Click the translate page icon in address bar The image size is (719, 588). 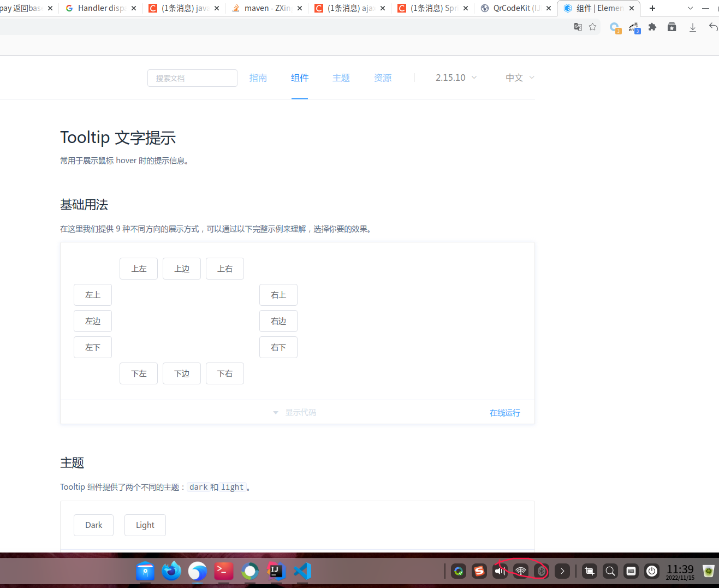point(578,26)
